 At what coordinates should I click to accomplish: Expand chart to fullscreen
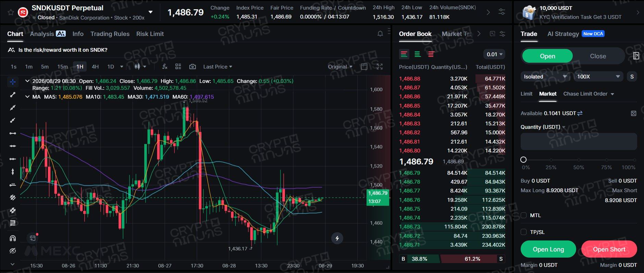pyautogui.click(x=380, y=66)
